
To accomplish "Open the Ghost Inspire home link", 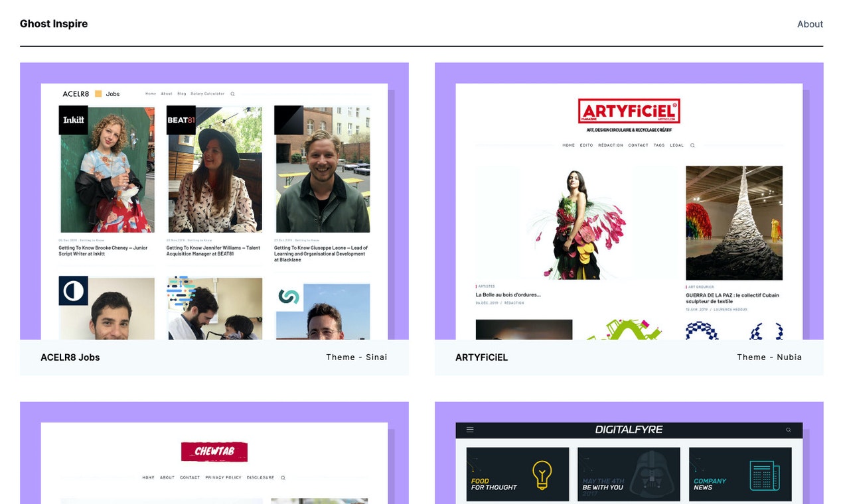I will pos(54,24).
